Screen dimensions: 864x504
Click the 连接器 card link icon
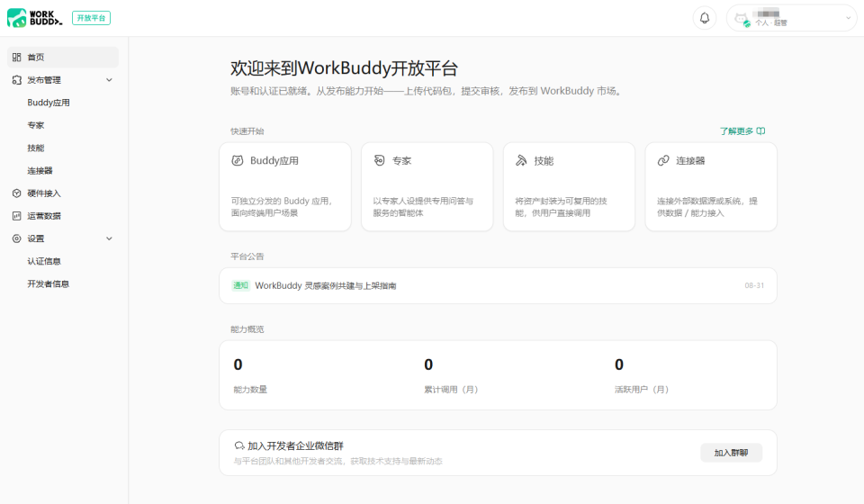click(663, 160)
